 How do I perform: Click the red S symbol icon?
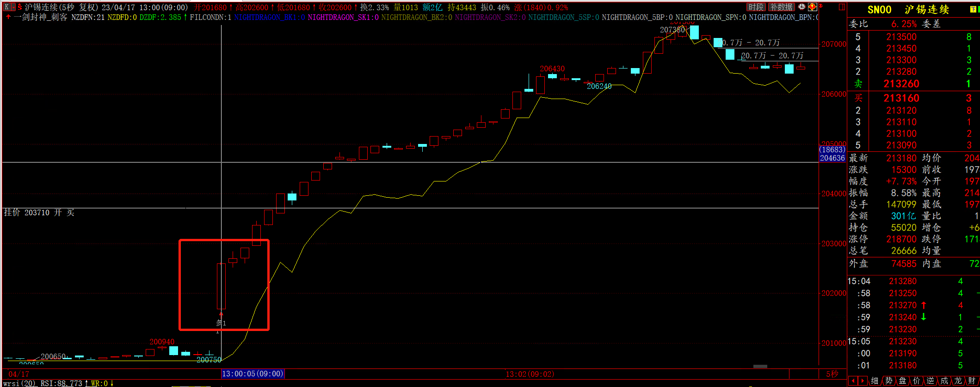click(20, 7)
